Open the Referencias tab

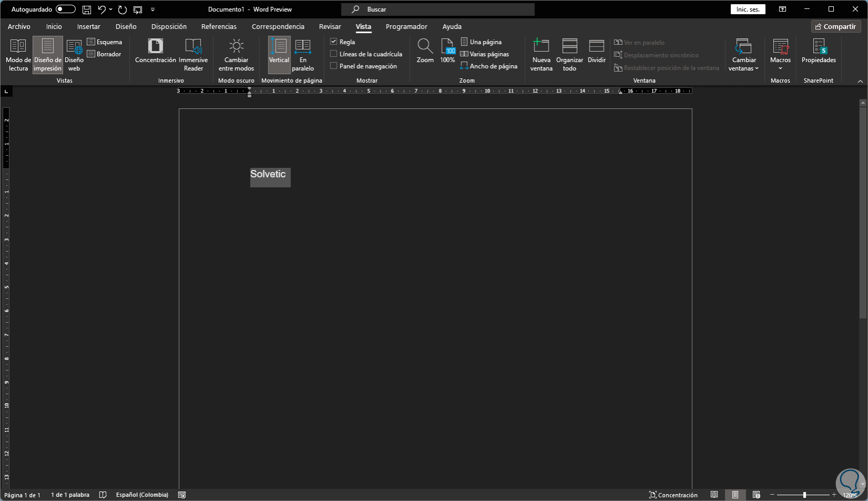219,26
